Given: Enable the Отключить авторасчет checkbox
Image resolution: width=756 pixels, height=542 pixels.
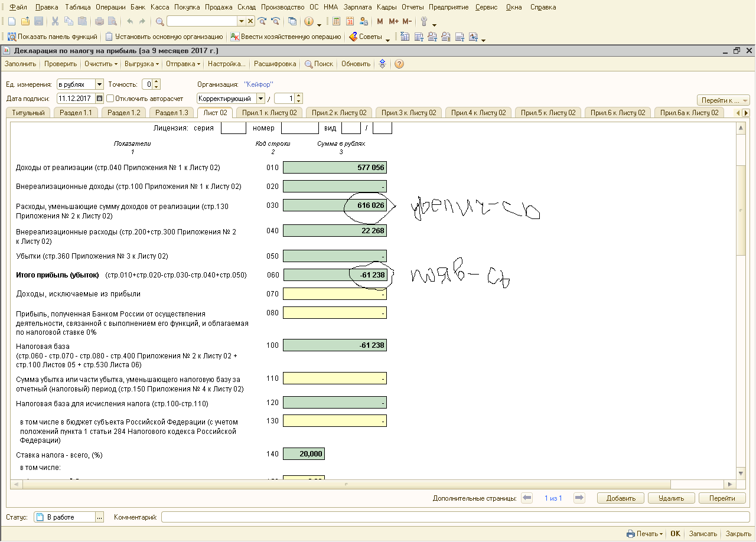Looking at the screenshot, I should (110, 99).
